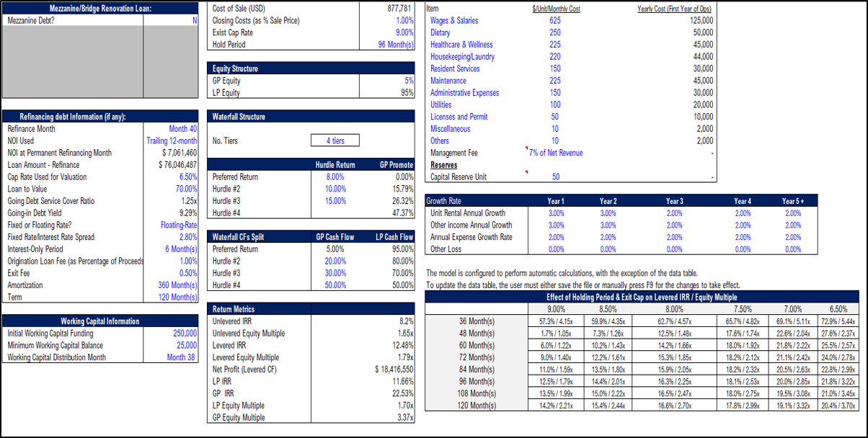
Task: Select the data table cell '20.4% / 3.70x'
Action: click(x=838, y=406)
